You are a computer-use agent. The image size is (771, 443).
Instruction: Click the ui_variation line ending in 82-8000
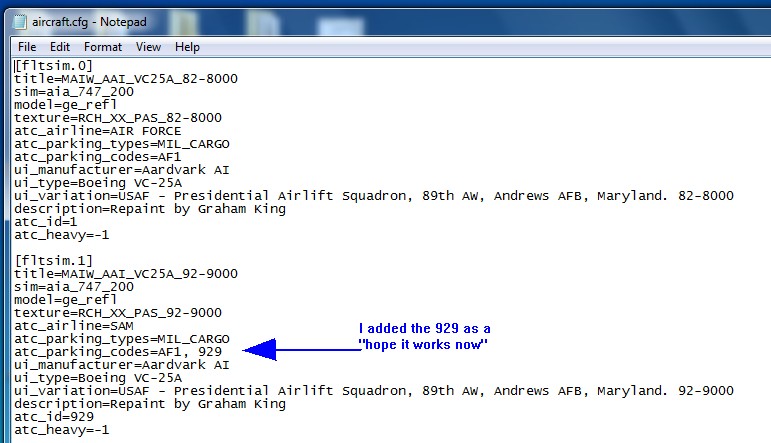374,196
